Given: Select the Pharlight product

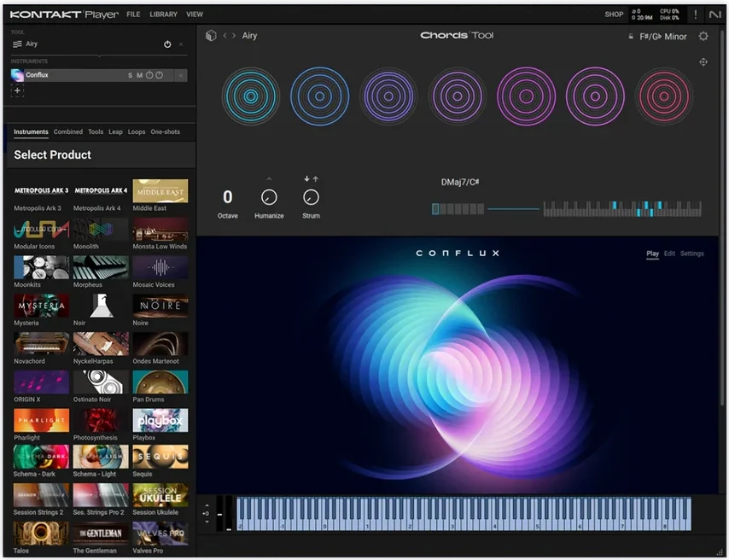Looking at the screenshot, I should coord(41,424).
